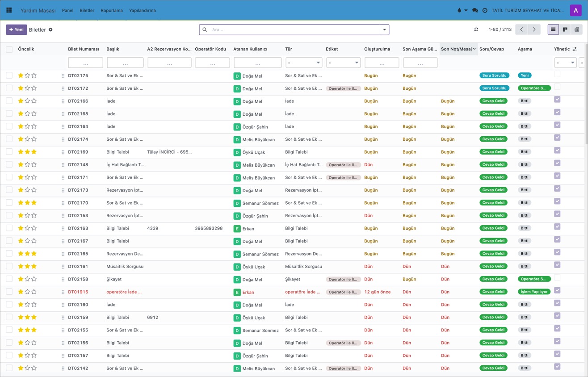Create a new ticket with Yeni
The height and width of the screenshot is (377, 588).
[17, 29]
